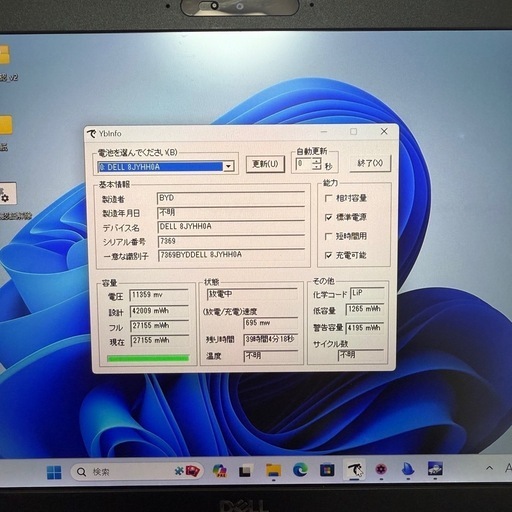Click the フル capacity value field
The width and height of the screenshot is (512, 512).
(x=160, y=326)
